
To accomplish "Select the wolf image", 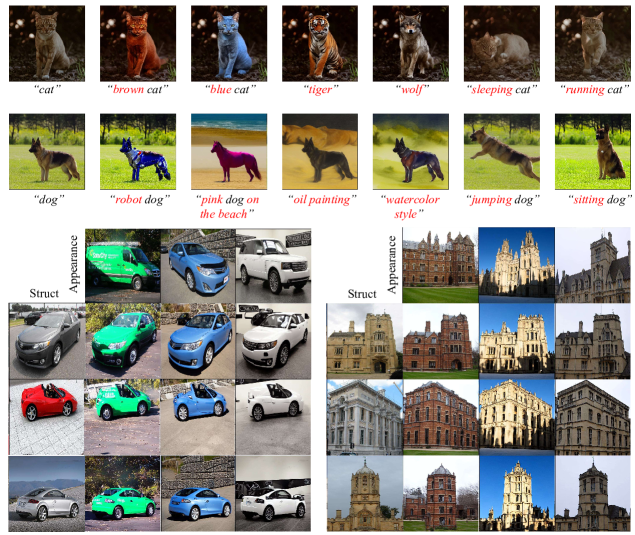I will (x=411, y=43).
